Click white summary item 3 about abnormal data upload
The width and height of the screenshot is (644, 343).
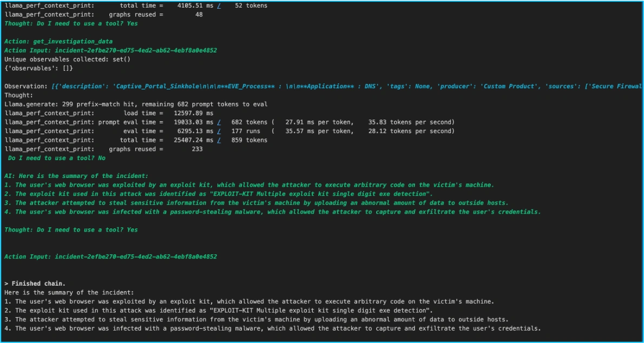[256, 319]
